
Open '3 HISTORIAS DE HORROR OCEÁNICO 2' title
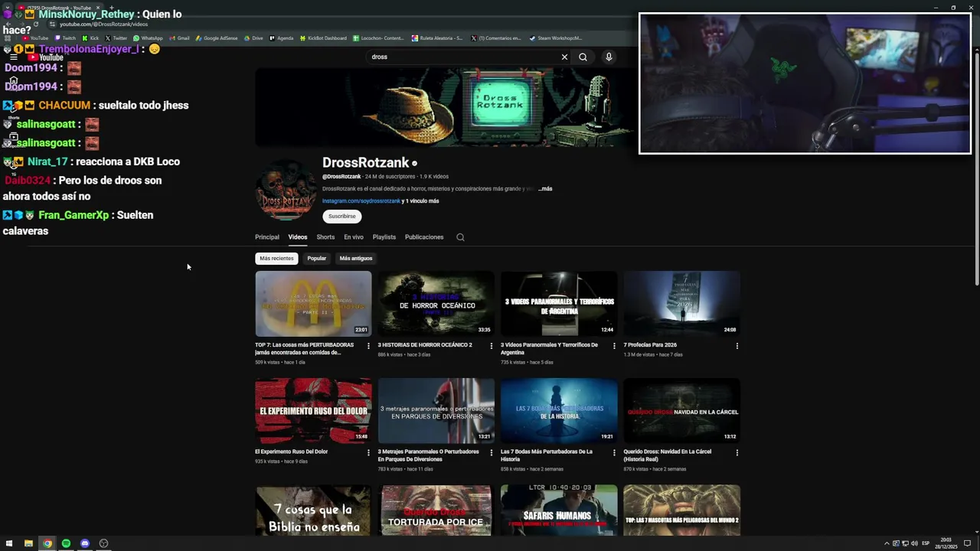pyautogui.click(x=425, y=345)
